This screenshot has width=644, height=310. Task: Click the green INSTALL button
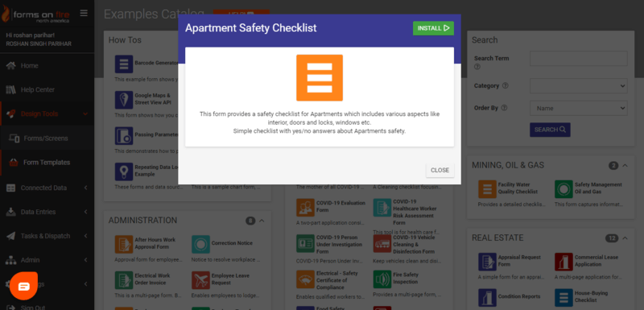click(x=433, y=28)
